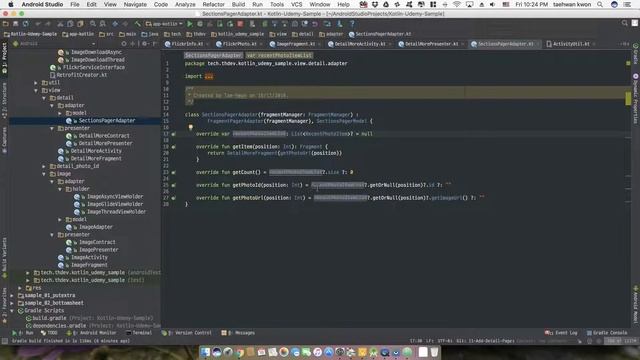Image resolution: width=640 pixels, height=360 pixels.
Task: Collapse the holder folder under image adapter
Action: [x=60, y=189]
